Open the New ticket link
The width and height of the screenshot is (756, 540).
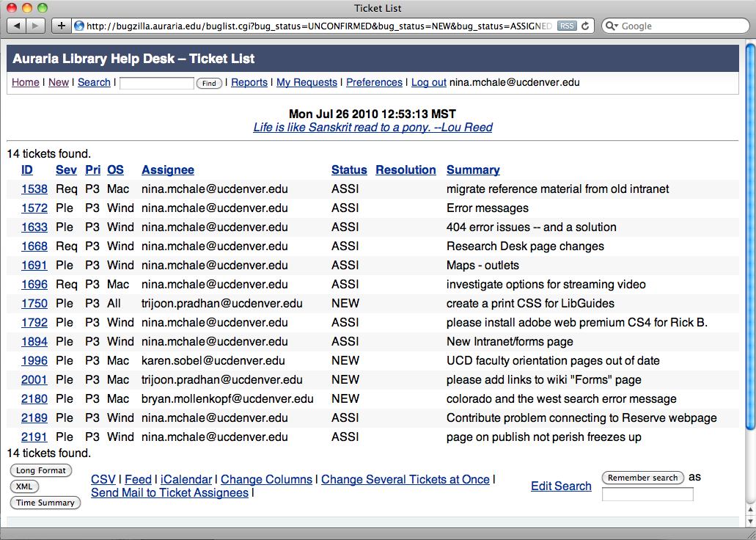click(x=59, y=82)
